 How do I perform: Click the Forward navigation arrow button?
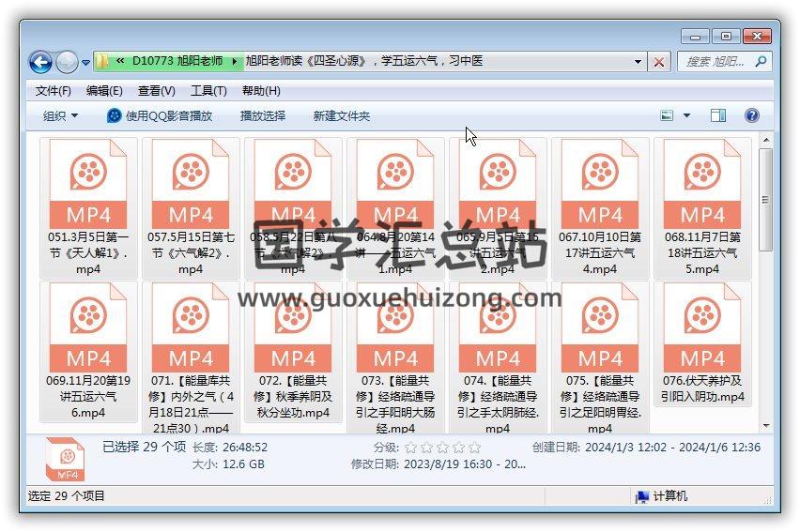click(67, 62)
